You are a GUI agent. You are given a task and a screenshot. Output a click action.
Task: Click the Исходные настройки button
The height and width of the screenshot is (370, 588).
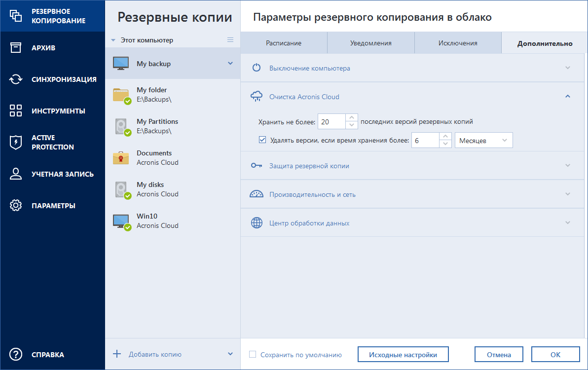coord(403,354)
